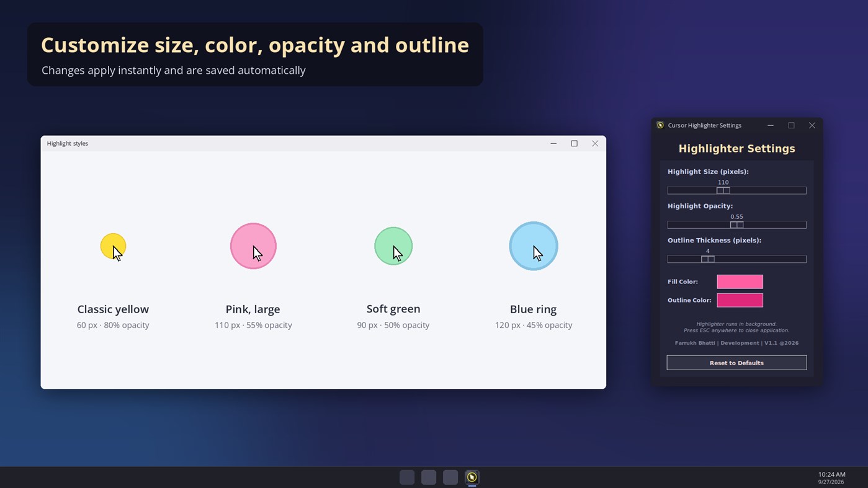The image size is (868, 488).
Task: Click the "Highlight Opacity:" label
Action: pyautogui.click(x=700, y=206)
